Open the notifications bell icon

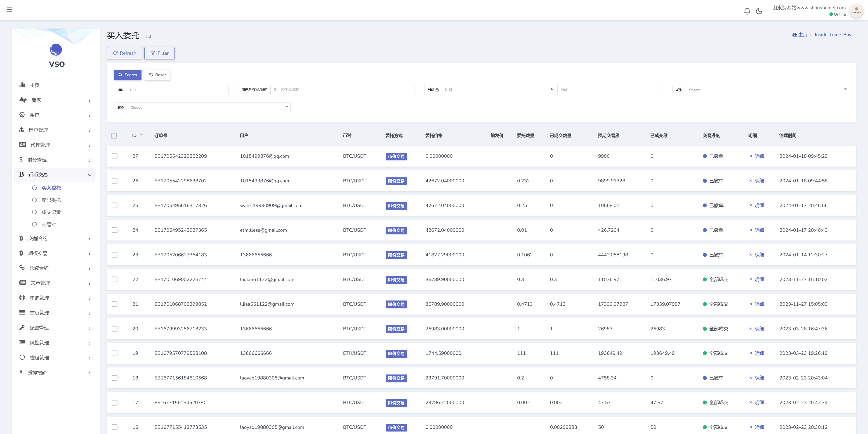[x=747, y=11]
